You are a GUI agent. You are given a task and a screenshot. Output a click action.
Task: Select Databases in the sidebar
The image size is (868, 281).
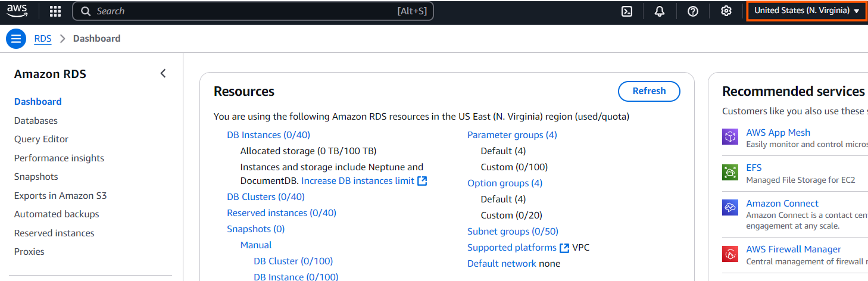pos(36,120)
